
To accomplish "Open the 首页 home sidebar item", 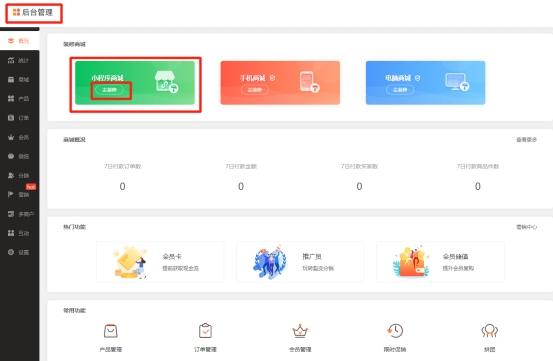I will 19,41.
